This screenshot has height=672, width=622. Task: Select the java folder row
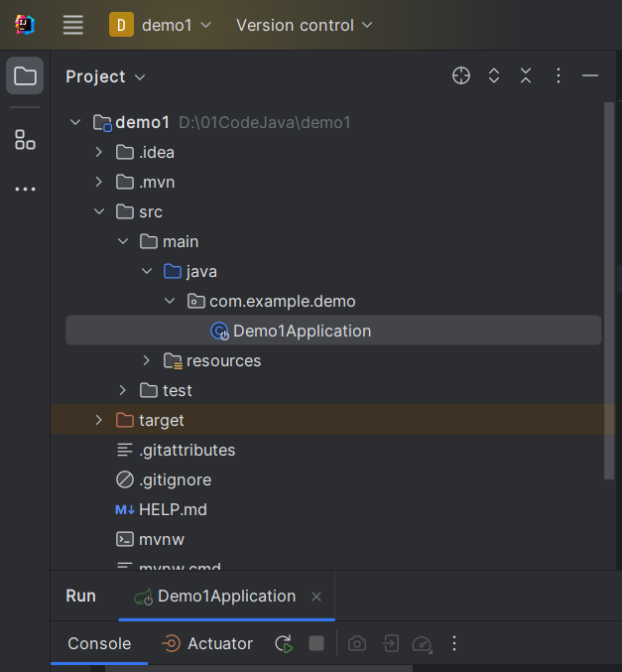pyautogui.click(x=333, y=271)
